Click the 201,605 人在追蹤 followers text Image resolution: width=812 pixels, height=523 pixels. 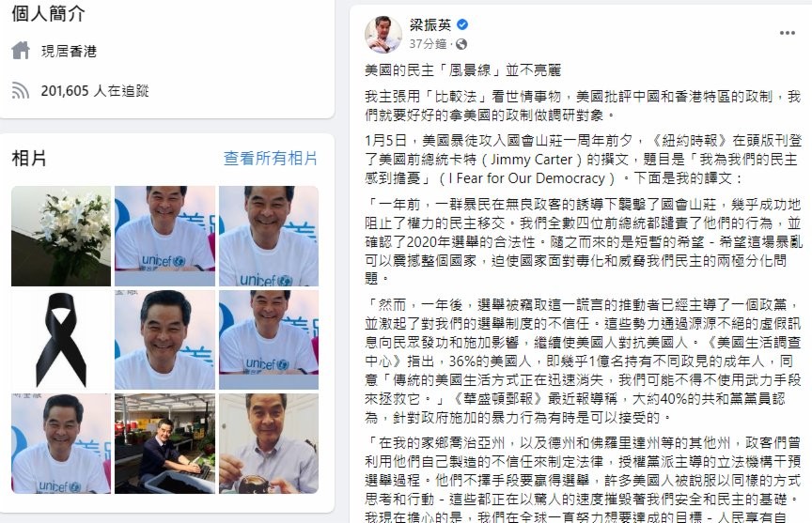tap(95, 91)
